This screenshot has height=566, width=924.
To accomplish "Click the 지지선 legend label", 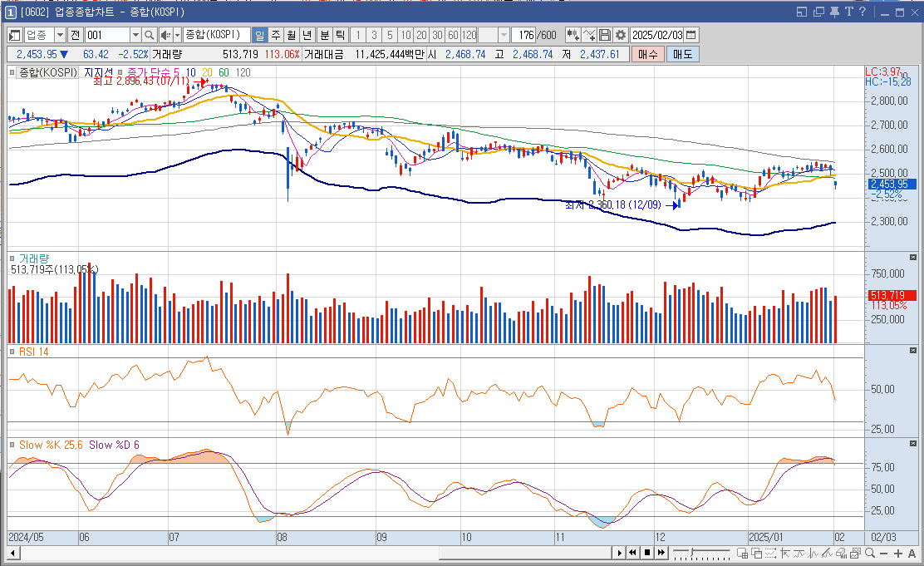I will [98, 72].
